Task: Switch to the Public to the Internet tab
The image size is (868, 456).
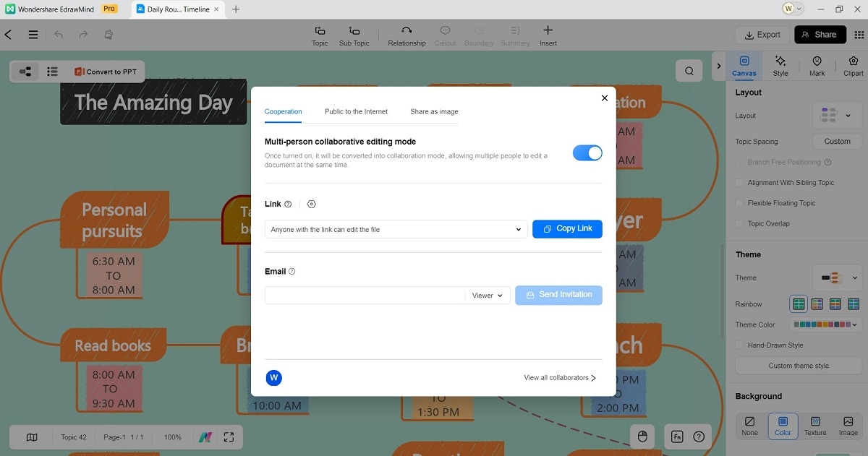Action: pos(356,111)
